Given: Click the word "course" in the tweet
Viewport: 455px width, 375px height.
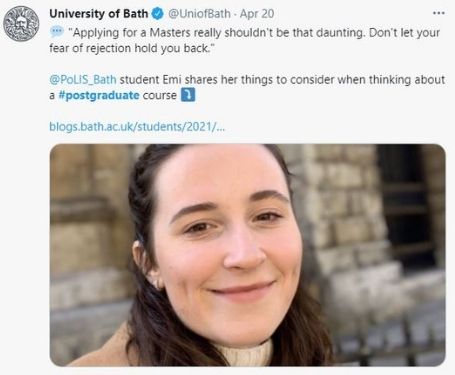Looking at the screenshot, I should tap(160, 95).
